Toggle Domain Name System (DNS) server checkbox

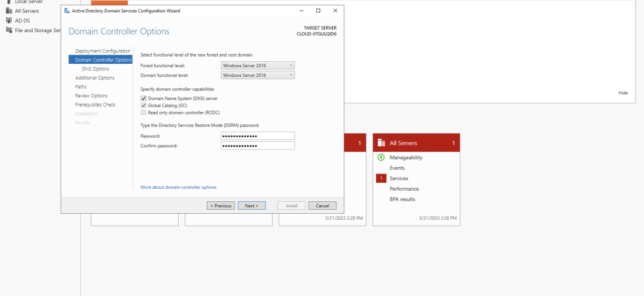[143, 99]
